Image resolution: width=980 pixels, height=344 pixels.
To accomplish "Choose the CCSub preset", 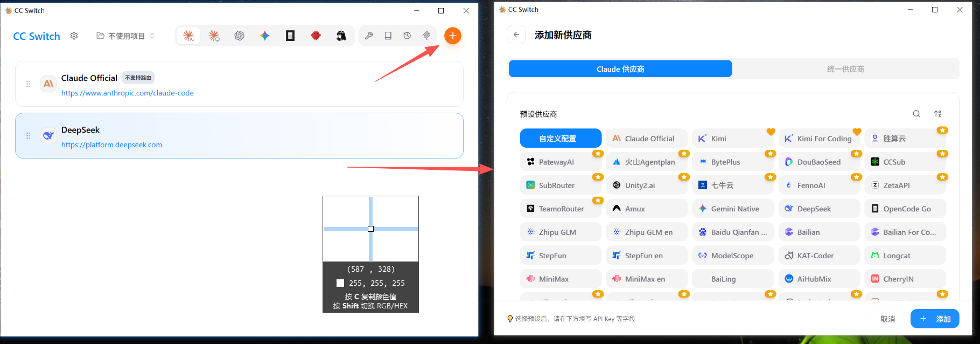I will (x=905, y=162).
